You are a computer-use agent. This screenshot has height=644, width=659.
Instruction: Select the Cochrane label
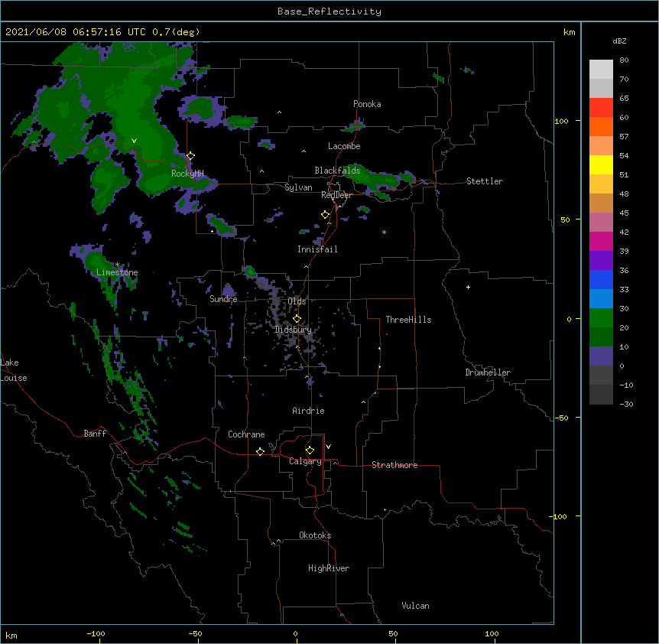(246, 434)
